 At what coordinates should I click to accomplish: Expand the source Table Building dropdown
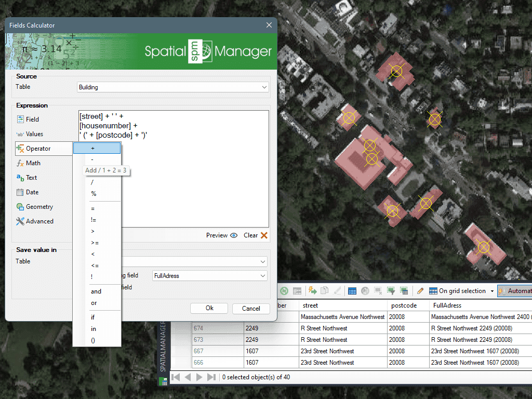[x=264, y=87]
